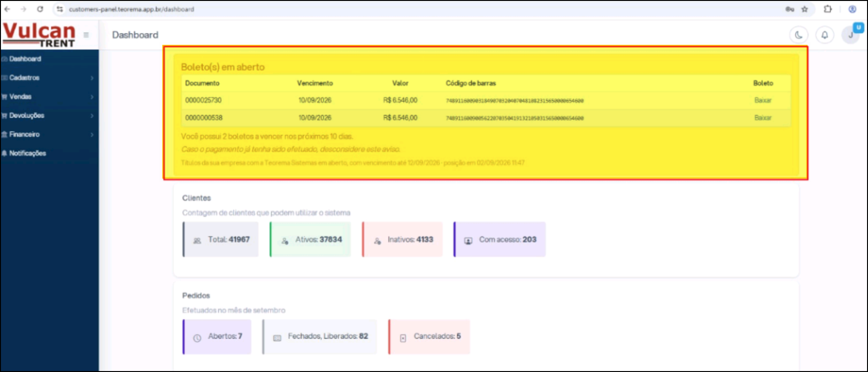Reload the page with the refresh icon
Viewport: 868px width, 372px height.
(40, 9)
